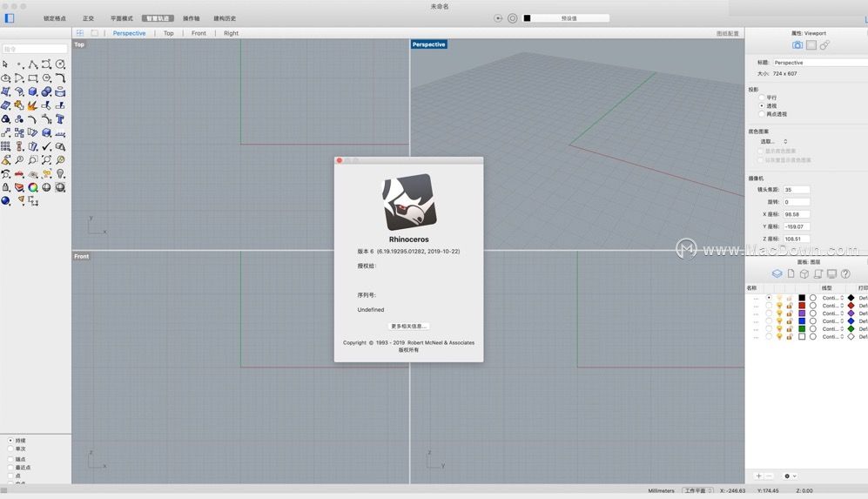Viewport: 868px width, 499px height.
Task: Select the 透视 perspective projection radio
Action: pos(762,105)
